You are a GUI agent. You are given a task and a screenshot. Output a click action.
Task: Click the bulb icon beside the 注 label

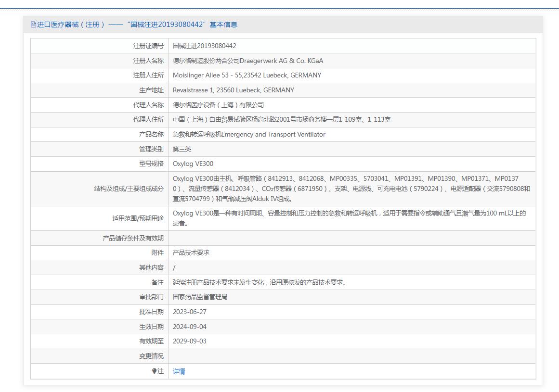click(155, 371)
